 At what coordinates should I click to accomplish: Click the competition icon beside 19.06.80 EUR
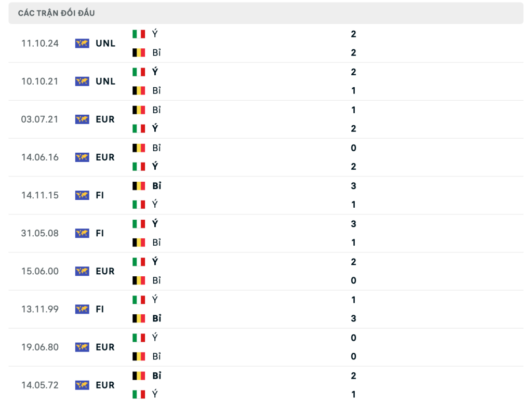[x=82, y=347]
